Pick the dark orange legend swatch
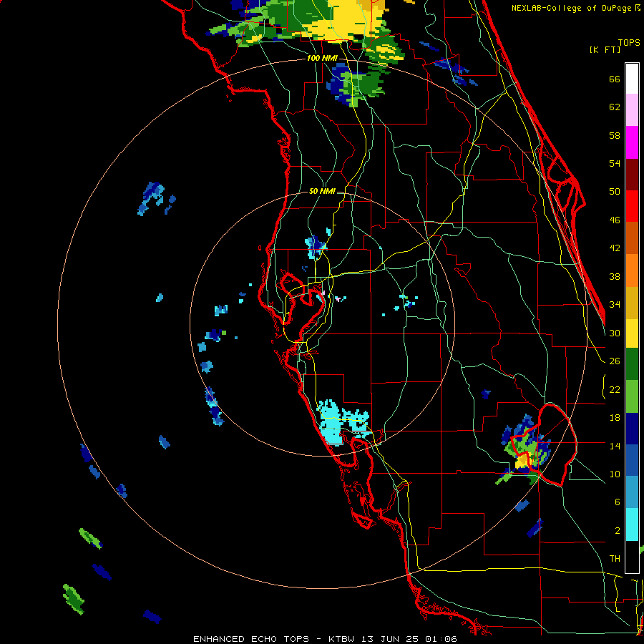 pos(632,238)
